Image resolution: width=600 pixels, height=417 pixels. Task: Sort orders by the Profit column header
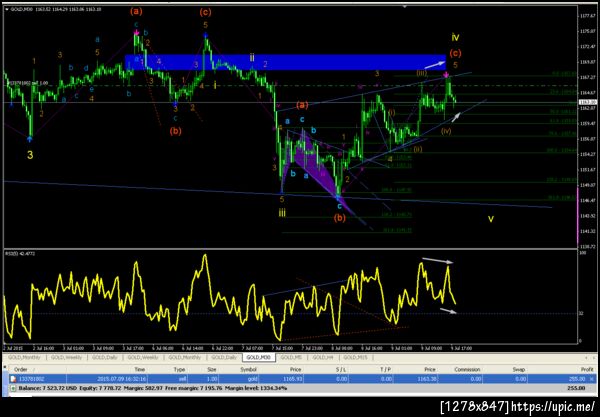tap(587, 369)
